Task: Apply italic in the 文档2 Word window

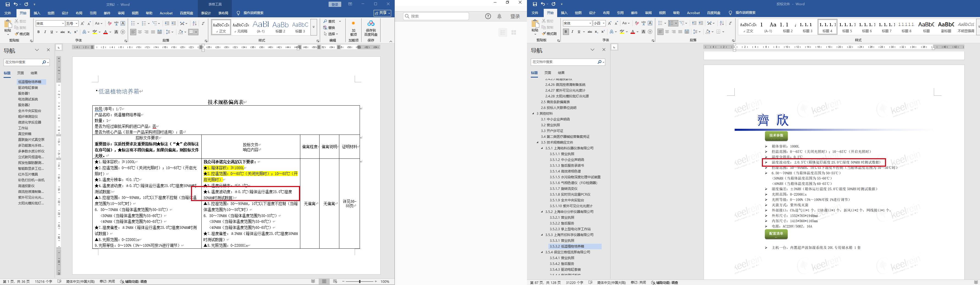Action: tap(45, 32)
